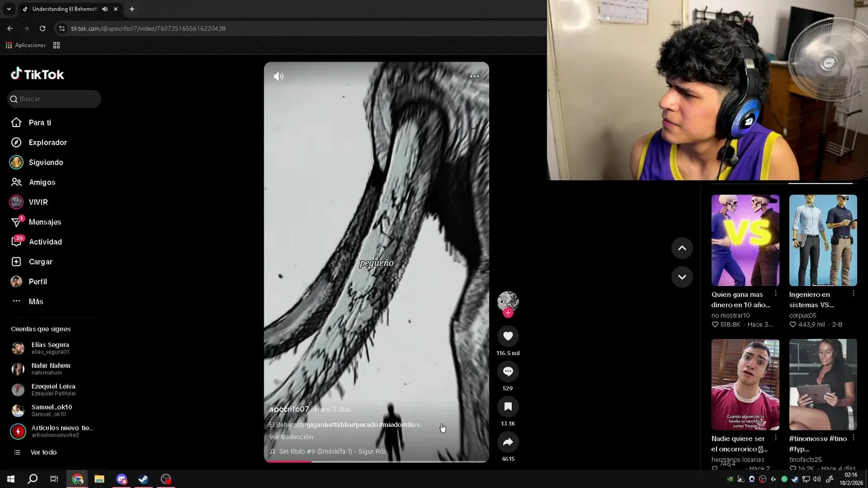
Task: Reload the page in the browser
Action: pos(42,28)
